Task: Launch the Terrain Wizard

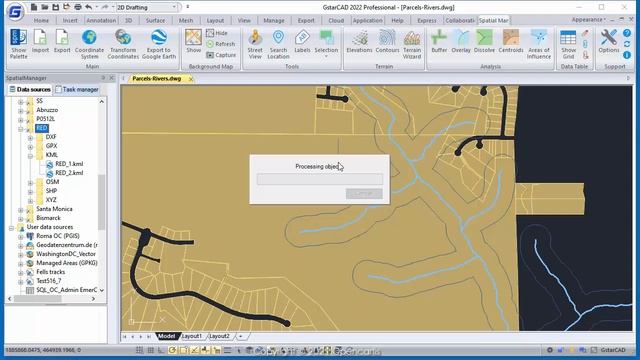Action: [x=412, y=44]
